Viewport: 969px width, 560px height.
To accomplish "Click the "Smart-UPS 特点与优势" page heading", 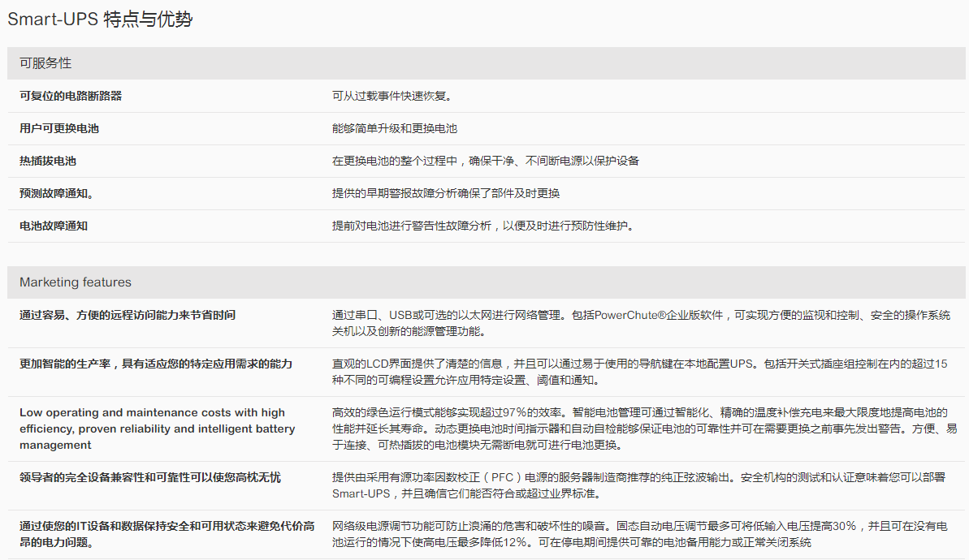I will 100,20.
